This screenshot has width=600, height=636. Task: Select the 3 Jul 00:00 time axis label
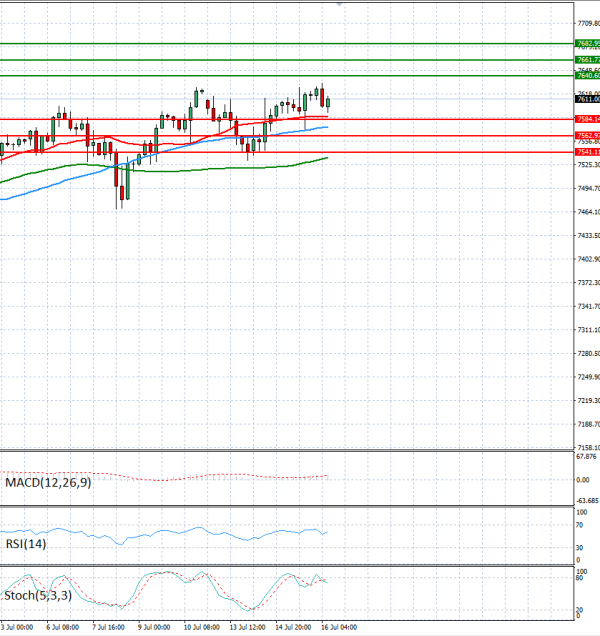(17, 627)
